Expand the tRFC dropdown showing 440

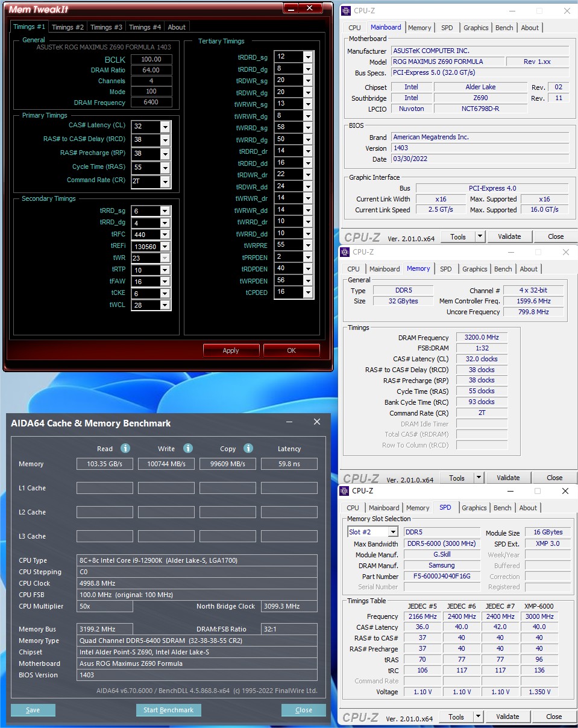click(165, 235)
